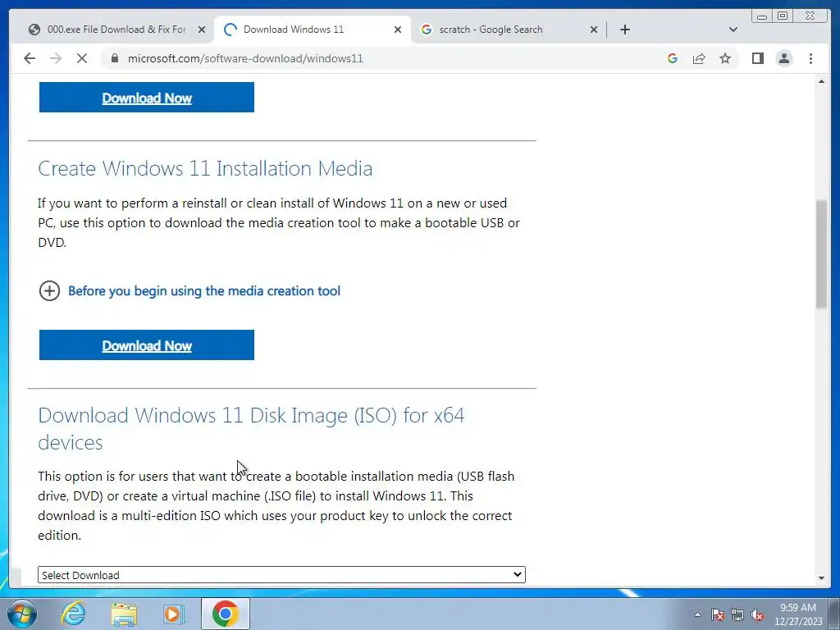The width and height of the screenshot is (840, 630).
Task: Launch Internet Explorer from taskbar
Action: click(73, 614)
